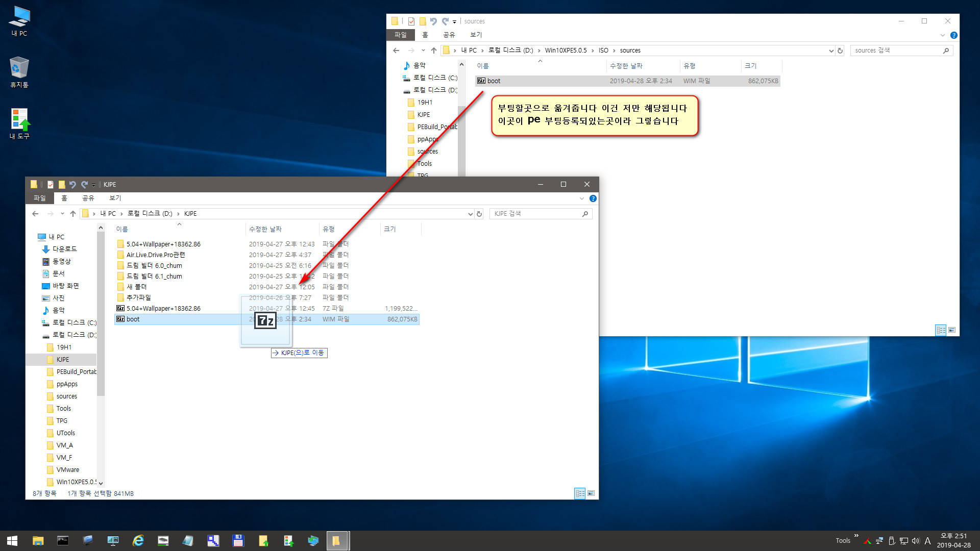Open the volume control in the system tray
The width and height of the screenshot is (980, 551).
click(x=915, y=541)
